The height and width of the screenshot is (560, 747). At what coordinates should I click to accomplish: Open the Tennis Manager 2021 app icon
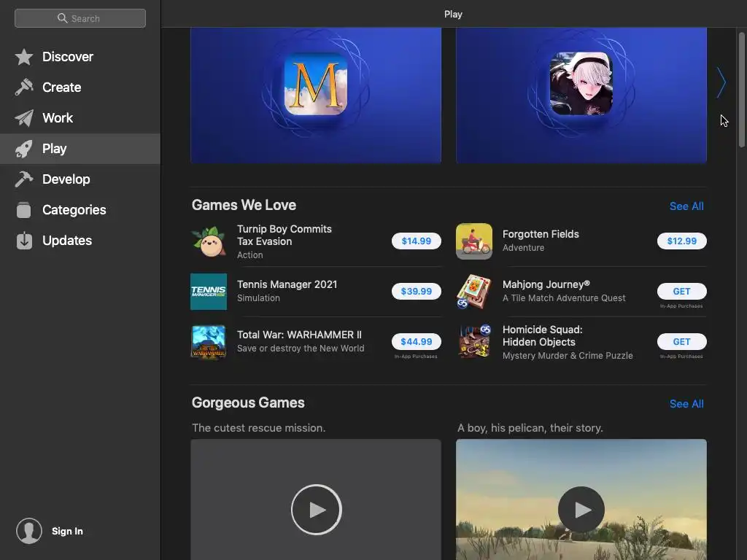[x=209, y=292]
